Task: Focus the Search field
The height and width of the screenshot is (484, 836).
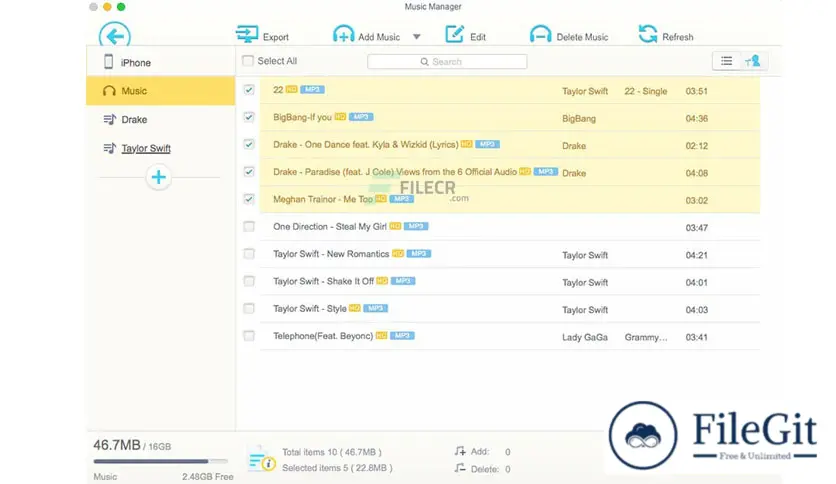Action: coord(447,62)
